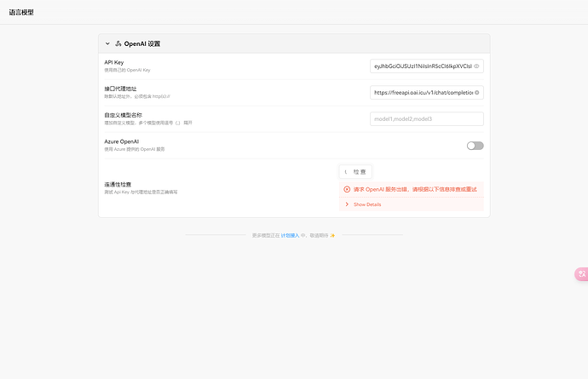This screenshot has width=588, height=379.
Task: Click the OpenAI error message text
Action: pyautogui.click(x=415, y=189)
